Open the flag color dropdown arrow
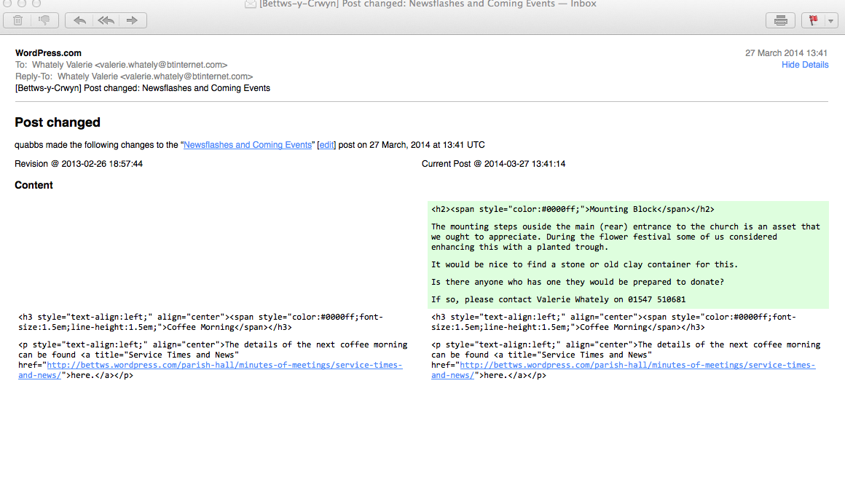This screenshot has height=504, width=845. point(830,20)
